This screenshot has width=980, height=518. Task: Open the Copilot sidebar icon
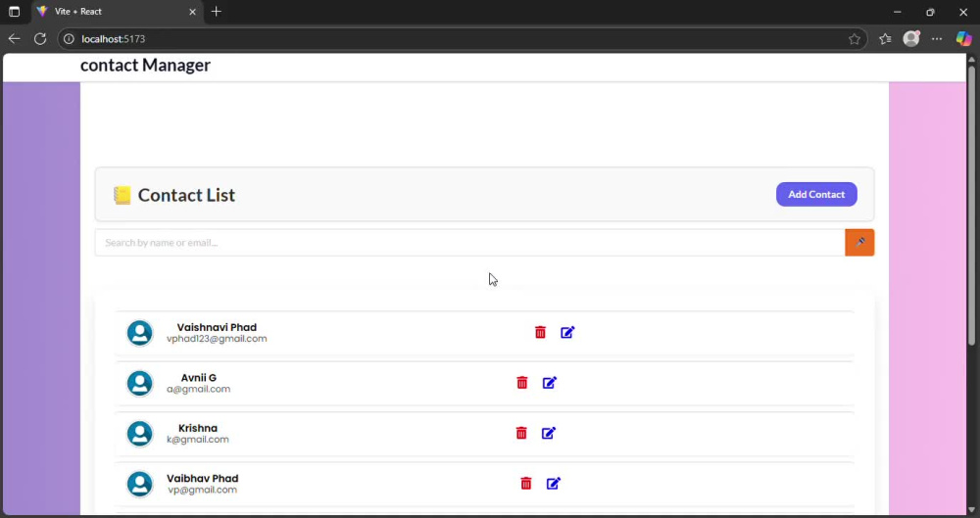(963, 39)
